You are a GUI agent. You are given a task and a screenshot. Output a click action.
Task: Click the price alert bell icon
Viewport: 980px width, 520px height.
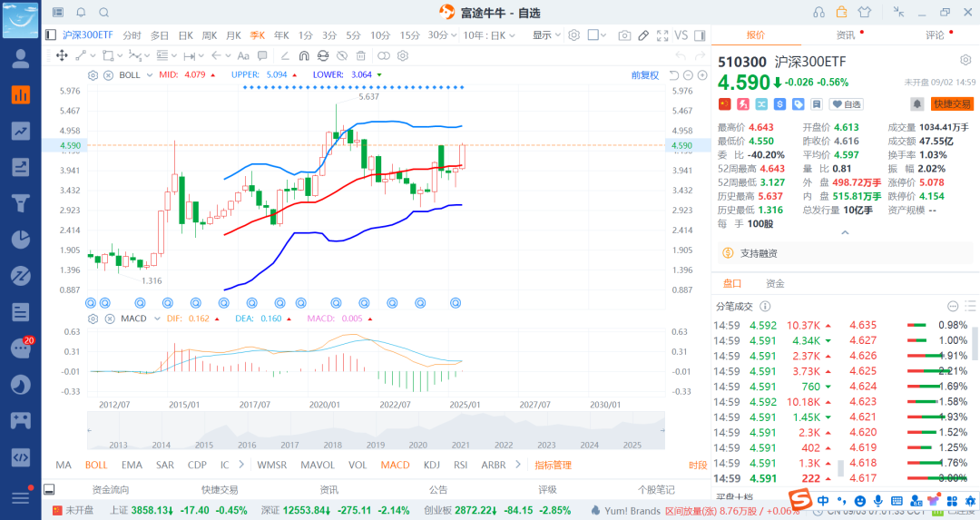(x=917, y=104)
